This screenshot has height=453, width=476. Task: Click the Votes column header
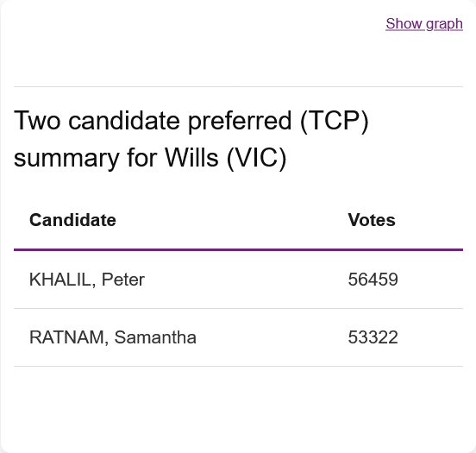click(x=372, y=220)
